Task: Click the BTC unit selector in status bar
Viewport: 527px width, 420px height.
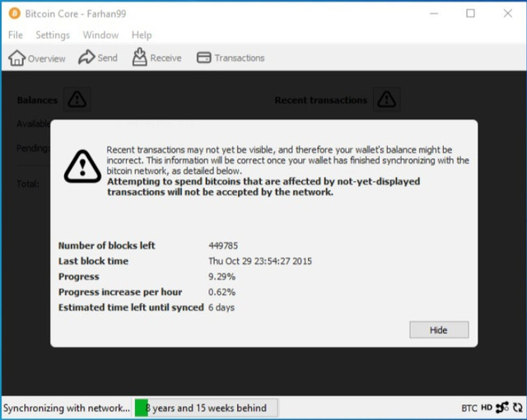Action: pos(469,408)
